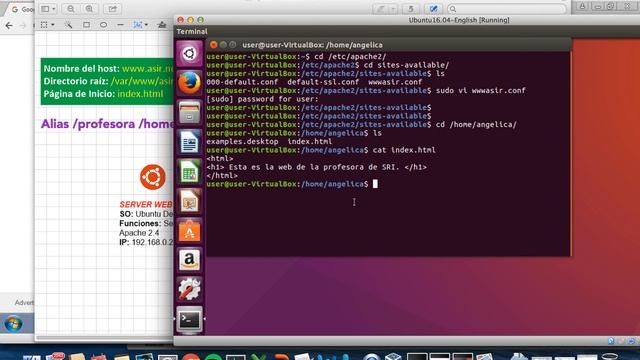
Task: Choose the rectangle shape tool in Preview
Action: click(x=86, y=25)
